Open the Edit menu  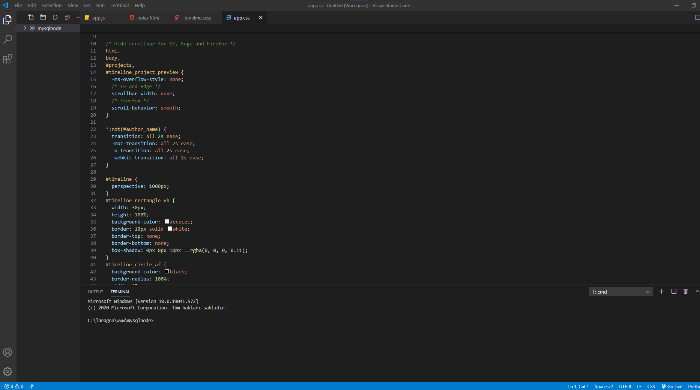tap(32, 5)
